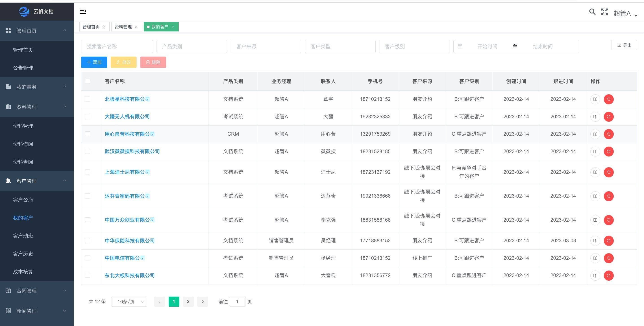Toggle the select-all checkbox in table header
Viewport: 644px width, 326px height.
(x=87, y=81)
